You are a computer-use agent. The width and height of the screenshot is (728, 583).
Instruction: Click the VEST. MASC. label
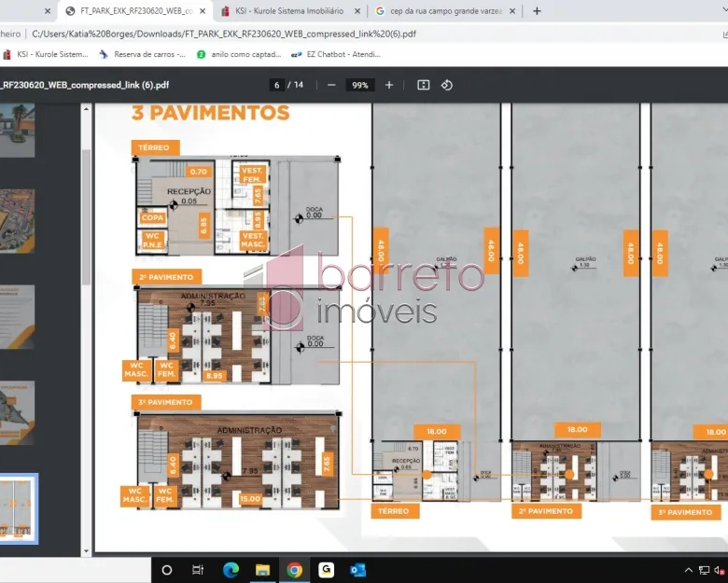(x=253, y=240)
